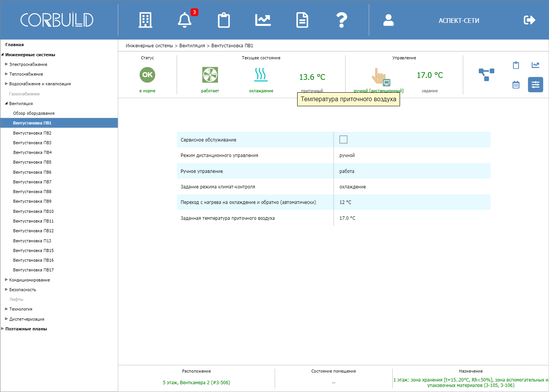Click breadcrumb Вентиляция
The height and width of the screenshot is (392, 549).
tap(192, 46)
